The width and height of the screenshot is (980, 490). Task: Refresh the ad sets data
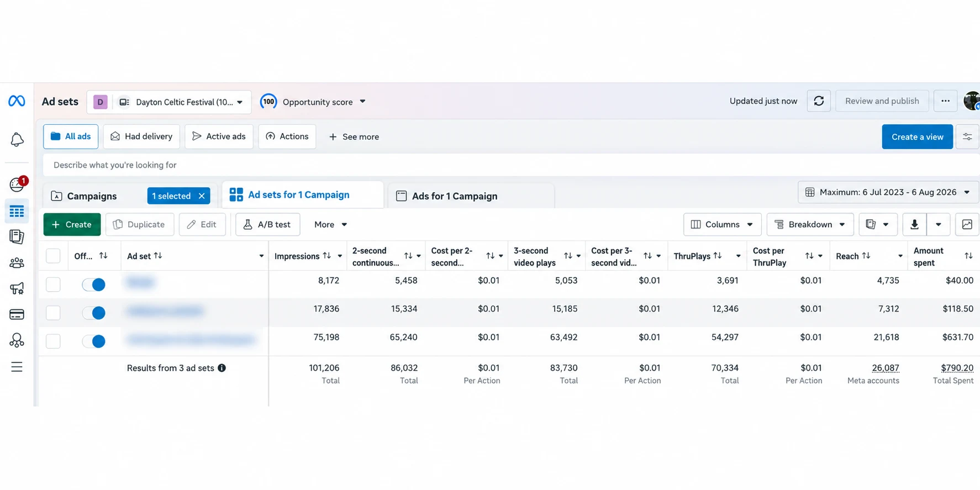pyautogui.click(x=819, y=101)
